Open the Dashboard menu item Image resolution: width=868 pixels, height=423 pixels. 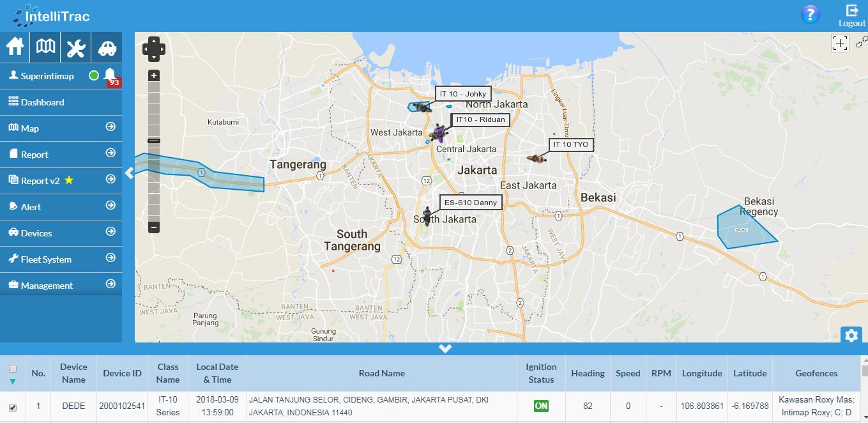pos(42,102)
